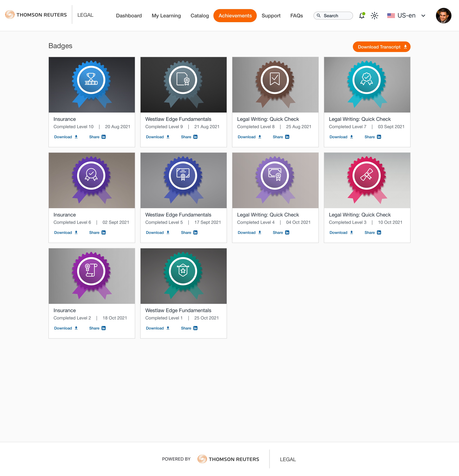Share Legal Writing Level 3 on LinkedIn
The image size is (459, 476).
click(x=373, y=233)
